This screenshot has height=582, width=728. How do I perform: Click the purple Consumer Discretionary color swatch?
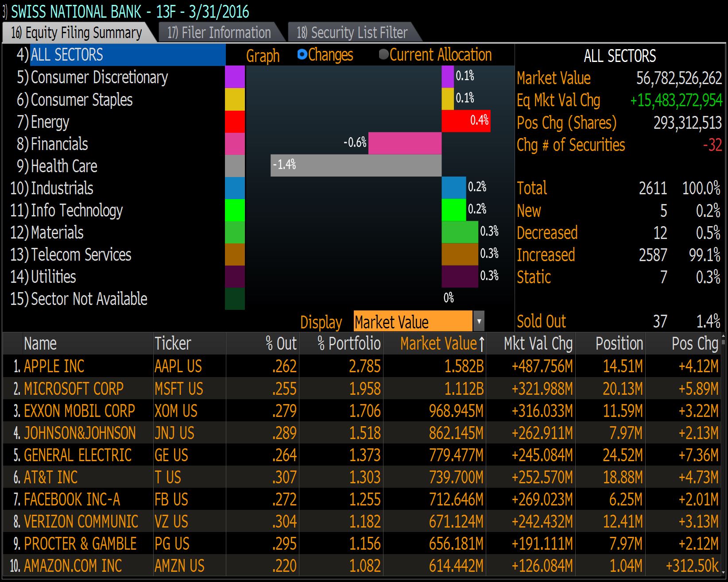pos(235,77)
